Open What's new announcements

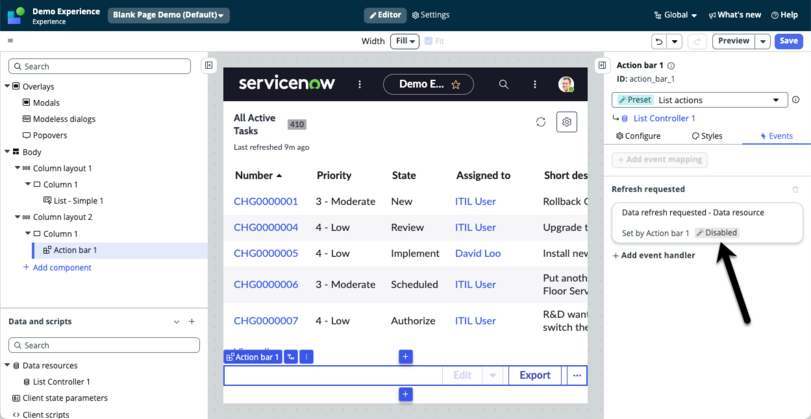[x=734, y=15]
